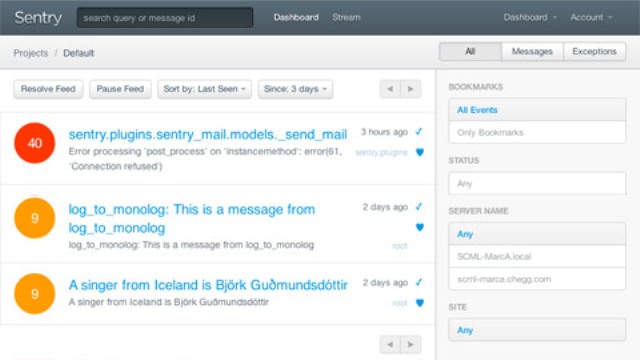The image size is (640, 360).
Task: Click the '3 hours ago' timestamp
Action: pos(384,132)
